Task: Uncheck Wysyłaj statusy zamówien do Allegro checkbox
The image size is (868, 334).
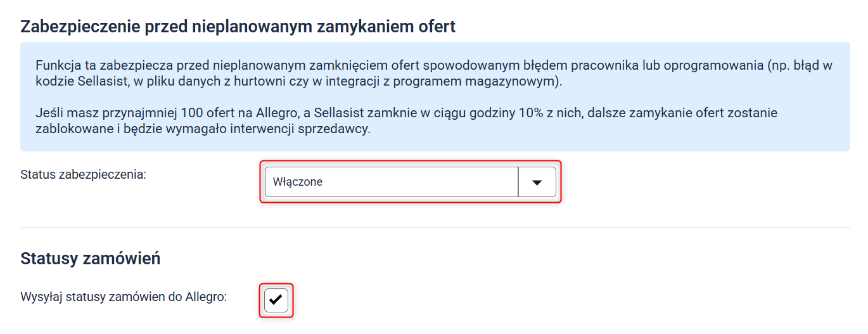Action: pos(276,300)
